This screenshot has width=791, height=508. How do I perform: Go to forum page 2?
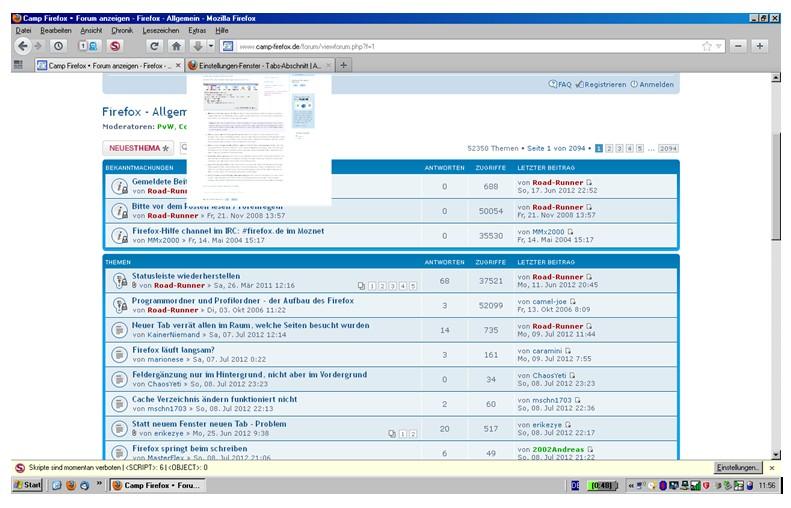click(x=609, y=148)
